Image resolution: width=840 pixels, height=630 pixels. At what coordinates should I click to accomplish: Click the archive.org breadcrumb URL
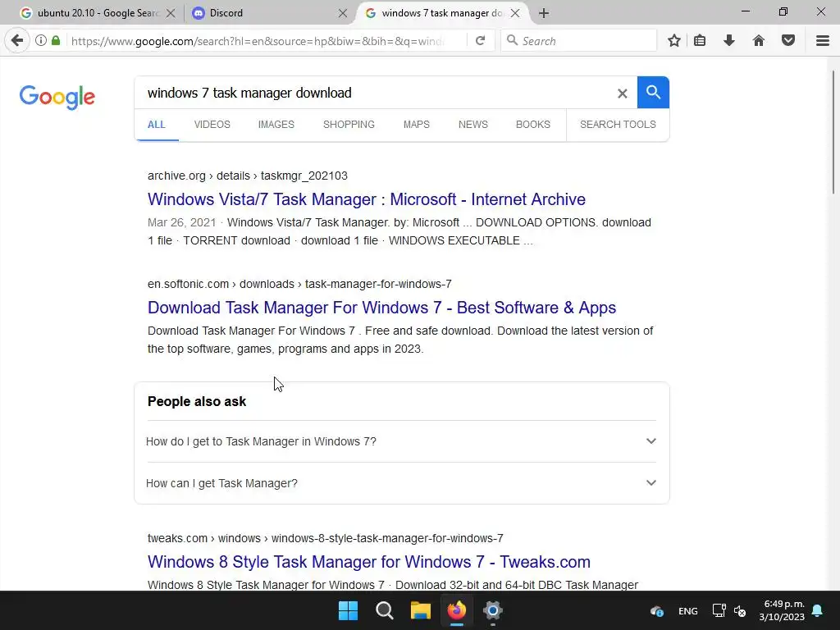248,176
